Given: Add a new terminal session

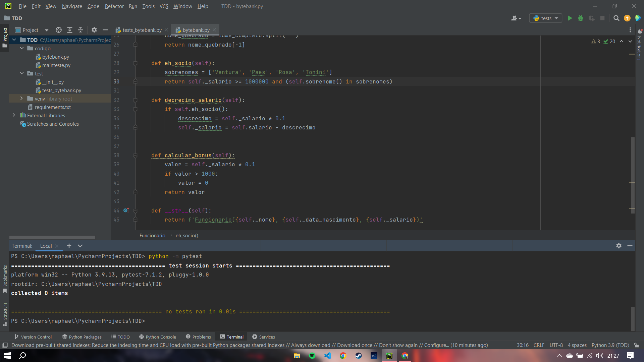Looking at the screenshot, I should pos(69,246).
